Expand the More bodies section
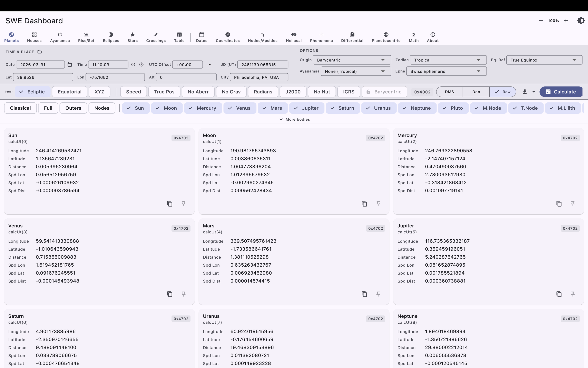588x368 pixels. coord(294,119)
